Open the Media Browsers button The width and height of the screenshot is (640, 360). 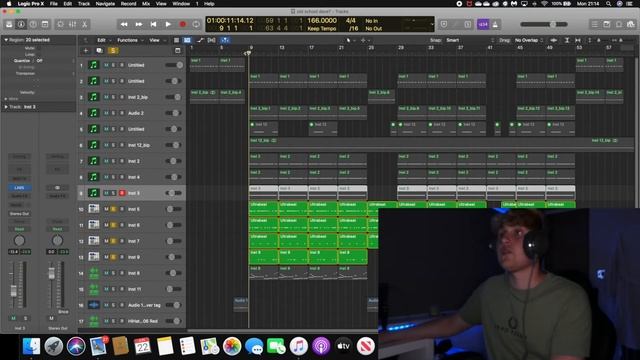click(631, 24)
